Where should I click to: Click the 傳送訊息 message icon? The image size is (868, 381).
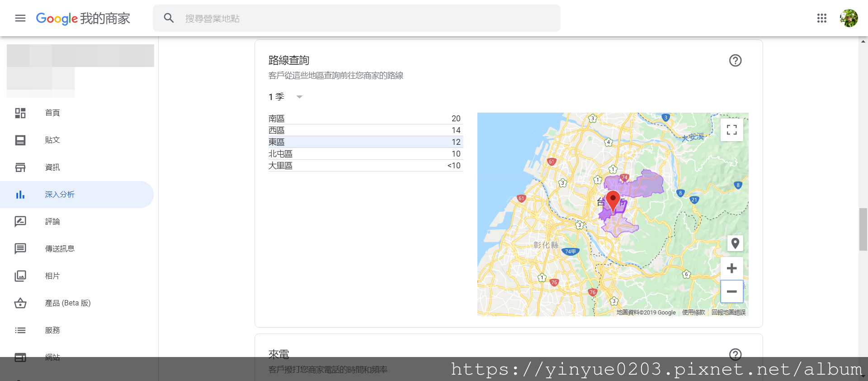tap(20, 248)
